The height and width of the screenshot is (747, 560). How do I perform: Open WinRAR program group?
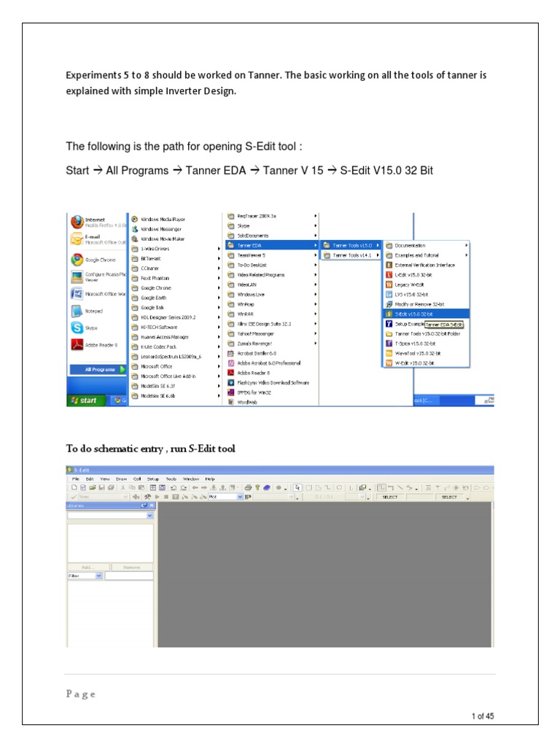point(271,314)
